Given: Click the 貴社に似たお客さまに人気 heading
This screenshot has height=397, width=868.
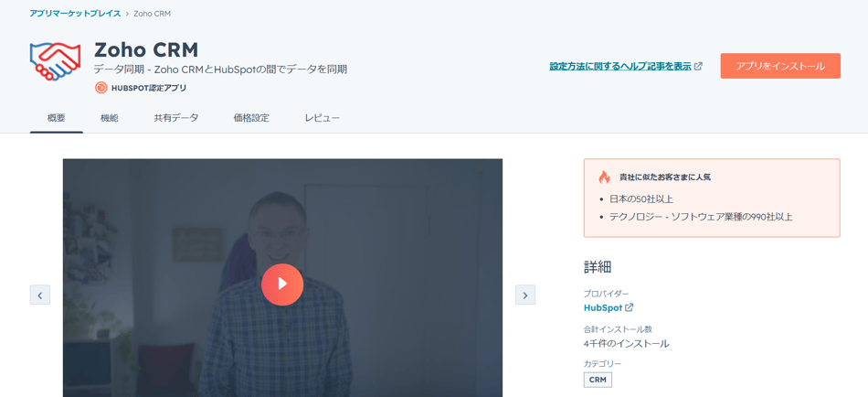Looking at the screenshot, I should point(665,177).
